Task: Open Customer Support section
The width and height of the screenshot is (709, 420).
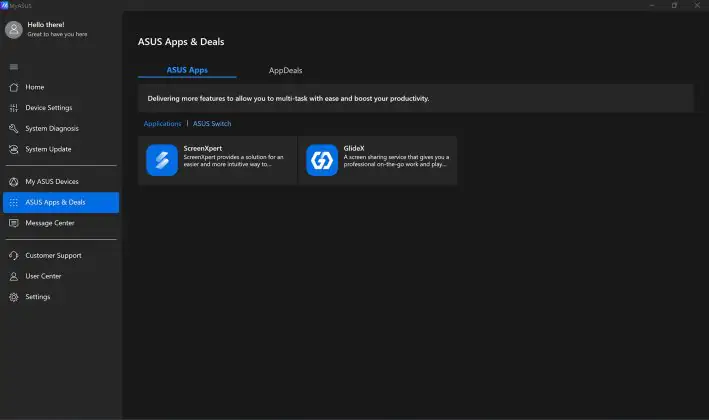Action: coord(53,256)
